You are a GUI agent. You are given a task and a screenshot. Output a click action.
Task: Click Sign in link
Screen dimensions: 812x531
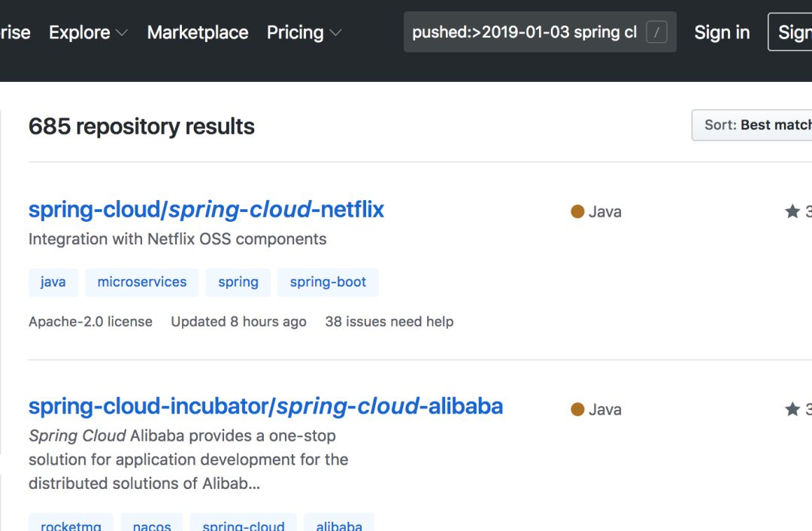[722, 32]
